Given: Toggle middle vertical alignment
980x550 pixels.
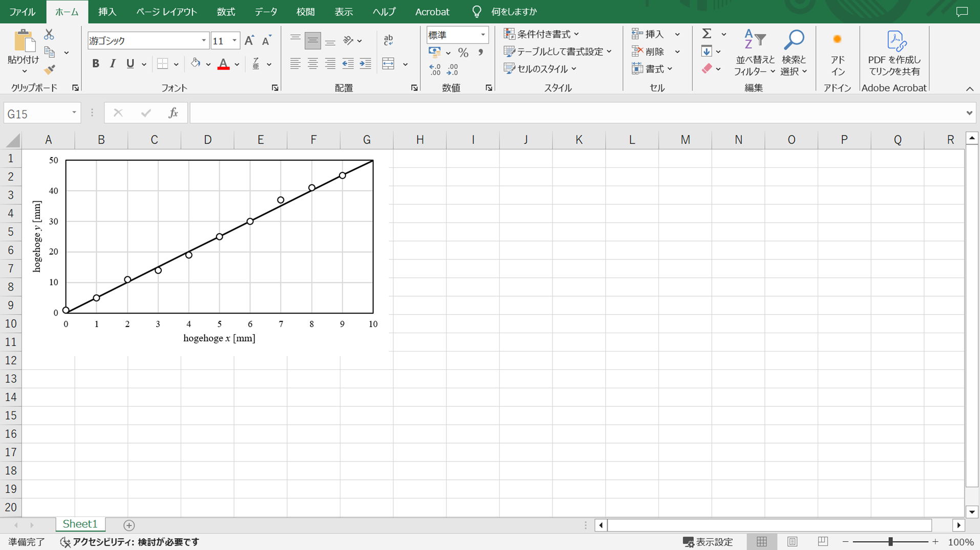Looking at the screenshot, I should pyautogui.click(x=313, y=40).
